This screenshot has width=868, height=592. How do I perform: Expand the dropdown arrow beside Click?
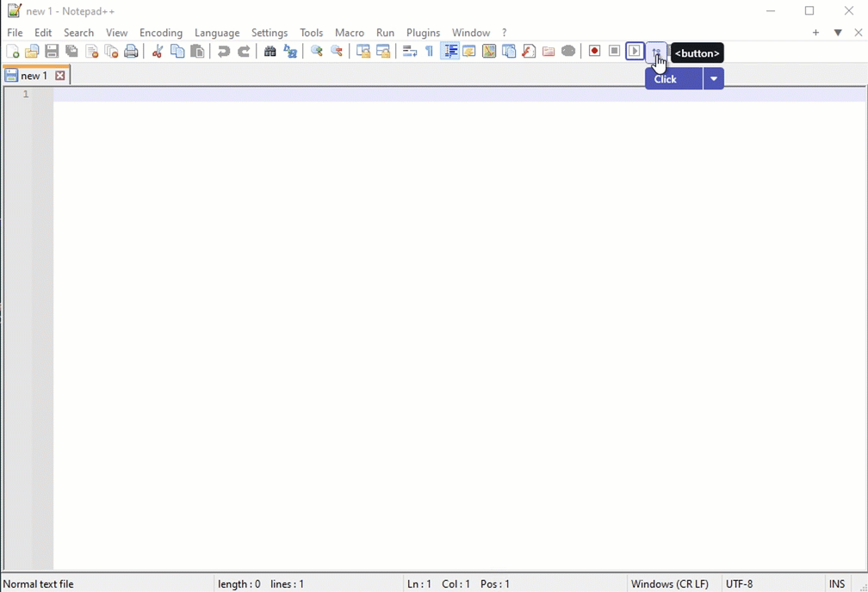click(x=714, y=78)
